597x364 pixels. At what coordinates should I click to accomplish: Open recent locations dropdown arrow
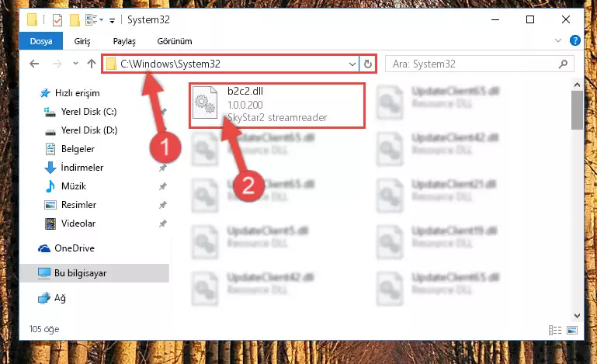click(75, 63)
